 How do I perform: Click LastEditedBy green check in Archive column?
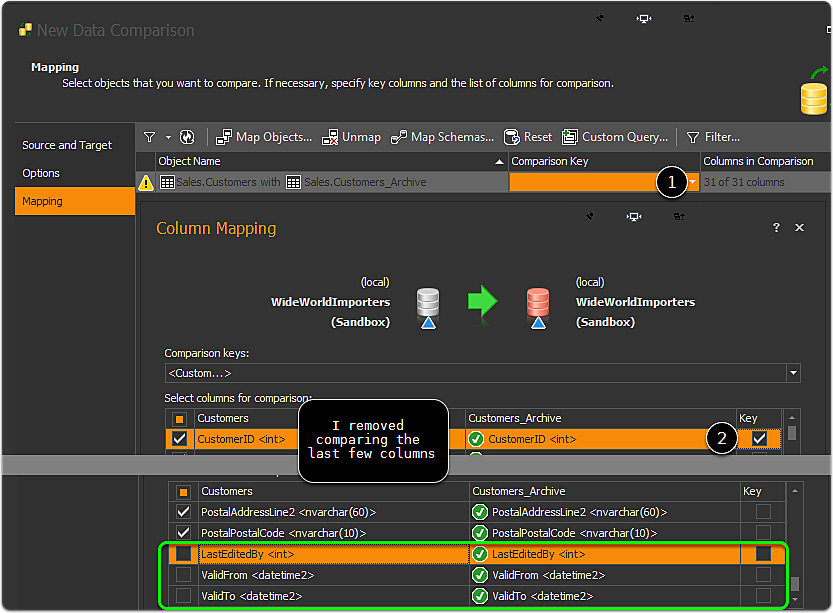[480, 554]
